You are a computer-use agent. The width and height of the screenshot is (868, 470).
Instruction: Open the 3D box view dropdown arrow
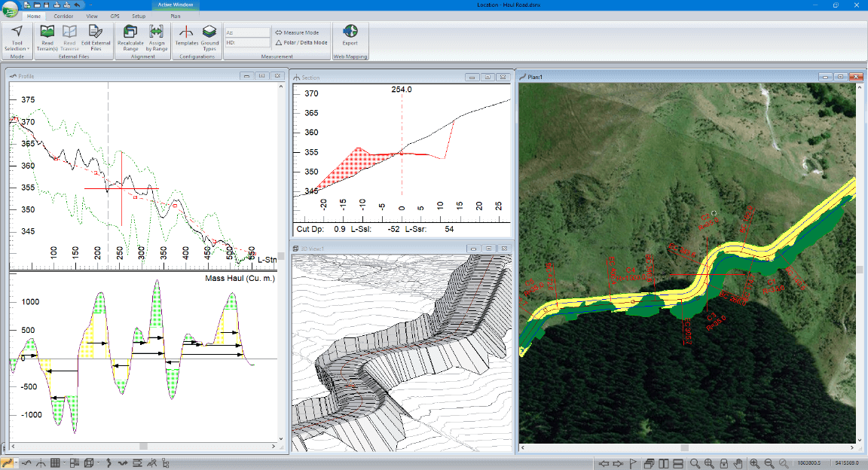point(96,463)
